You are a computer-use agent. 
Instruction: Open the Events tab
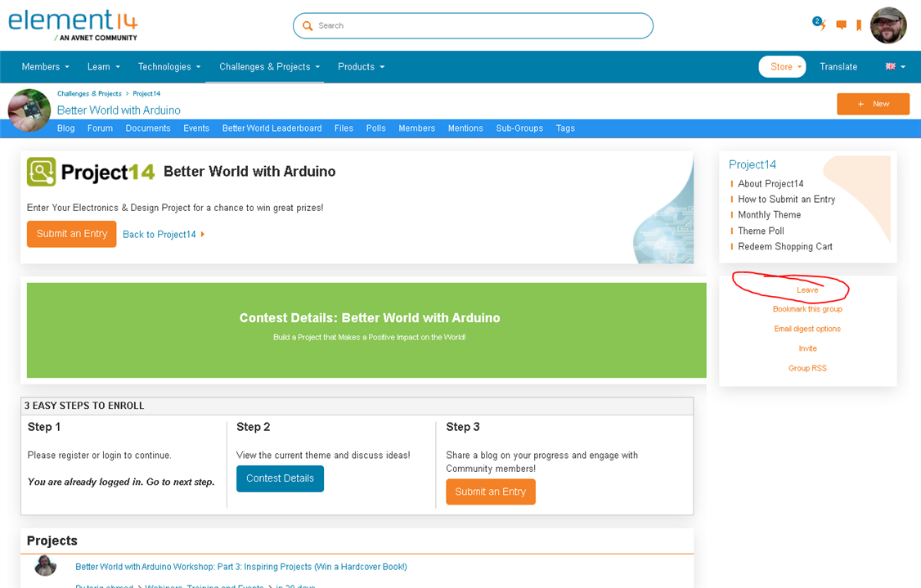pyautogui.click(x=196, y=128)
